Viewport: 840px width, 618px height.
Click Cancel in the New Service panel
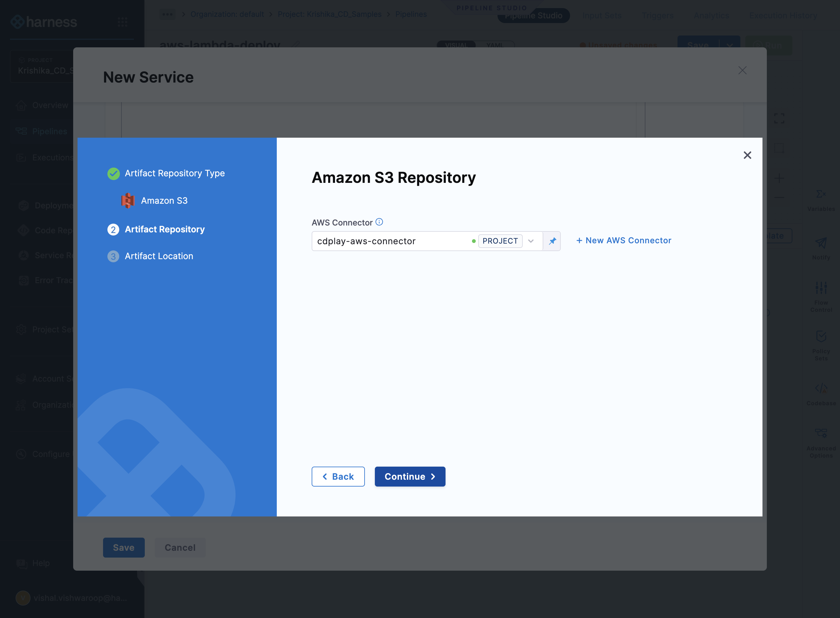(x=180, y=547)
